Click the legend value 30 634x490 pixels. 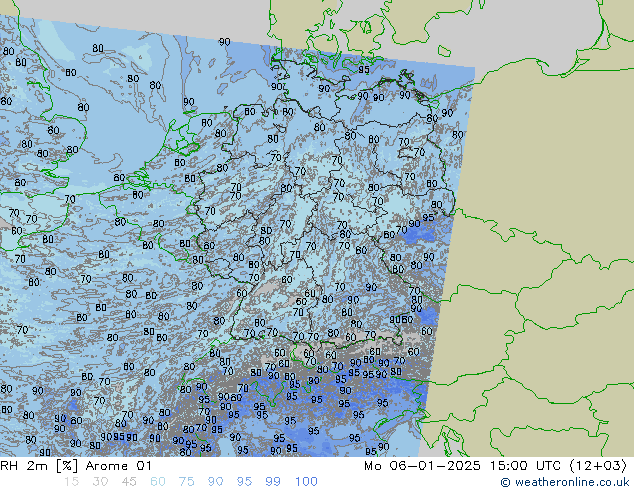click(x=100, y=482)
